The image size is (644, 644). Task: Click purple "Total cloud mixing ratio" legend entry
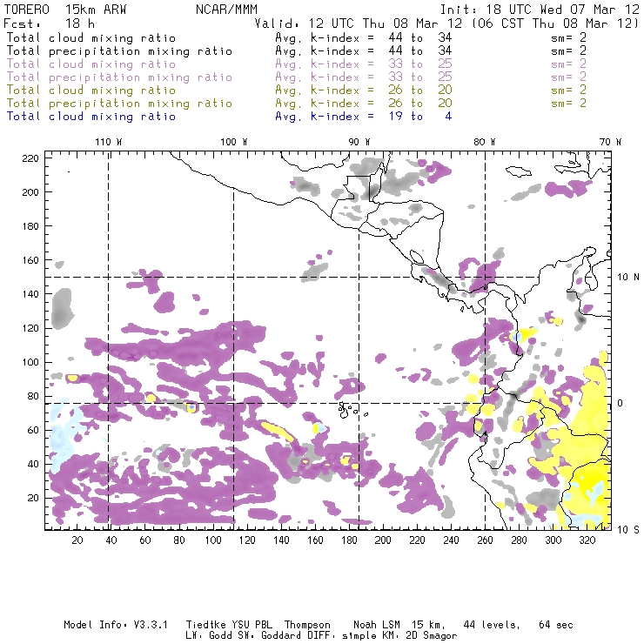click(x=91, y=64)
